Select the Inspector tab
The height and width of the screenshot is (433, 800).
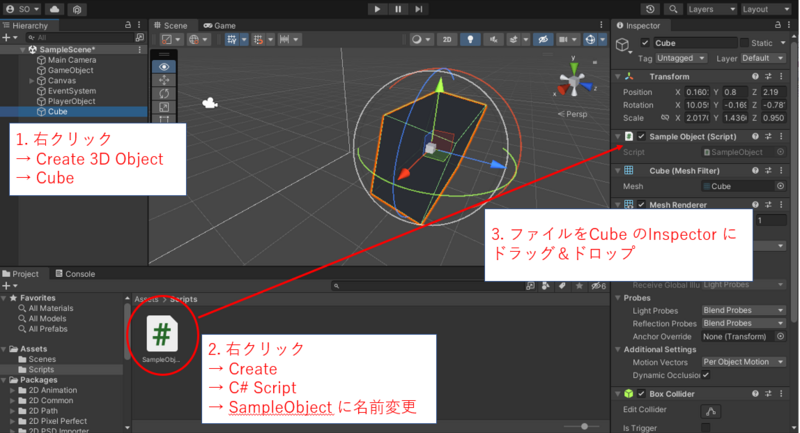pos(638,26)
